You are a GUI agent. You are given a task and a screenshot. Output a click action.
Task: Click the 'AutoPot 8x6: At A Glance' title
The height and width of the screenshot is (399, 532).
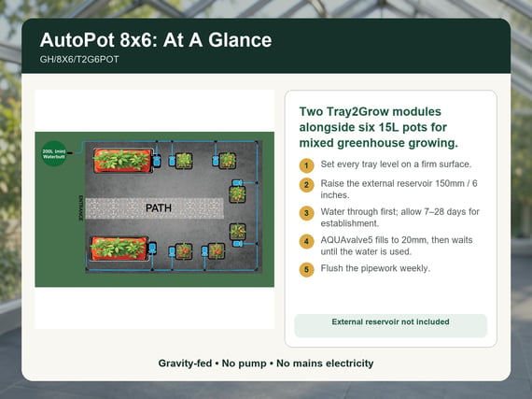[156, 40]
